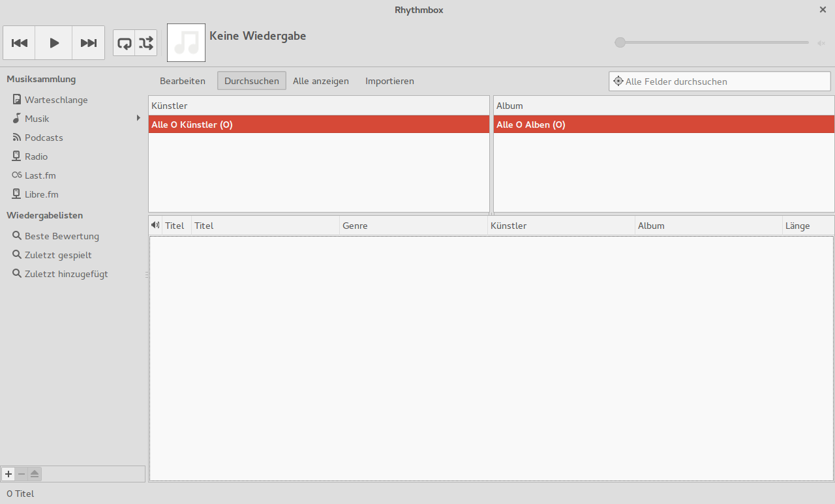The image size is (835, 504).
Task: Click the playback position slider
Action: pyautogui.click(x=712, y=42)
